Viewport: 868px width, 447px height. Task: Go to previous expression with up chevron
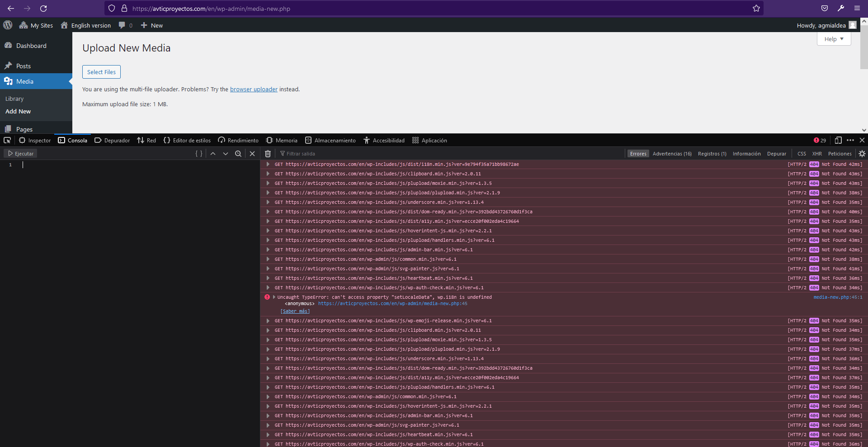[213, 154]
